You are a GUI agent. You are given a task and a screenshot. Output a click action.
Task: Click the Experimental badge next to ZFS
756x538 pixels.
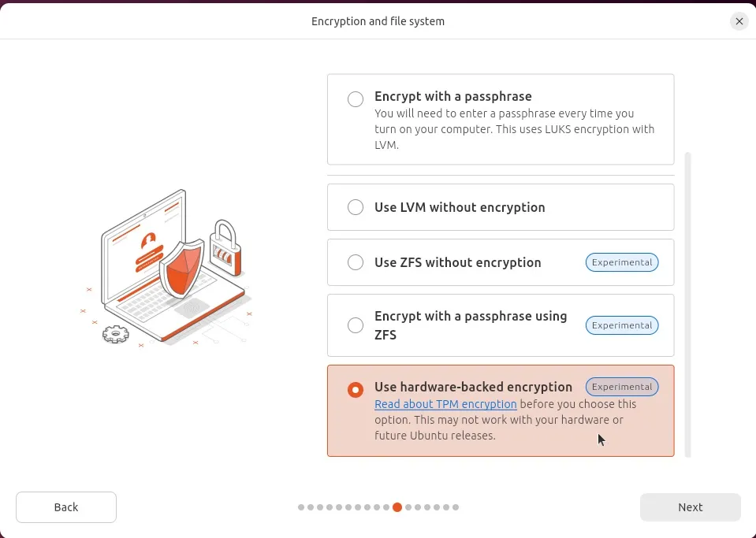(622, 262)
